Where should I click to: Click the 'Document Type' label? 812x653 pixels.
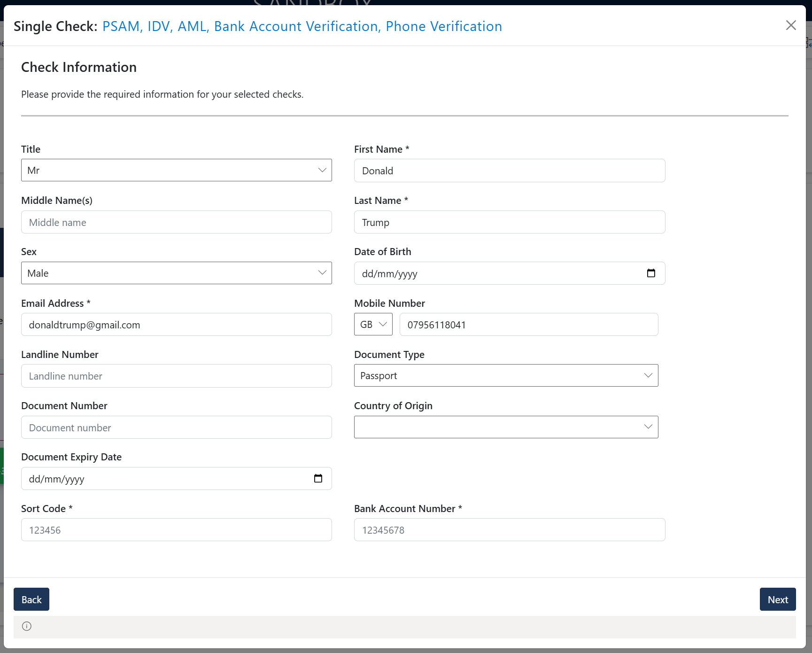(x=389, y=355)
